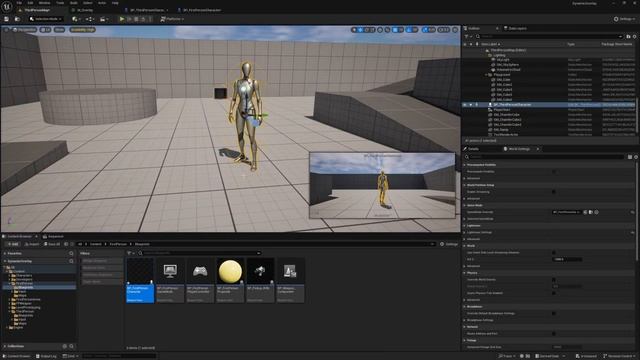
Task: Toggle rotation snapping in viewport toolbar
Action: pos(409,30)
